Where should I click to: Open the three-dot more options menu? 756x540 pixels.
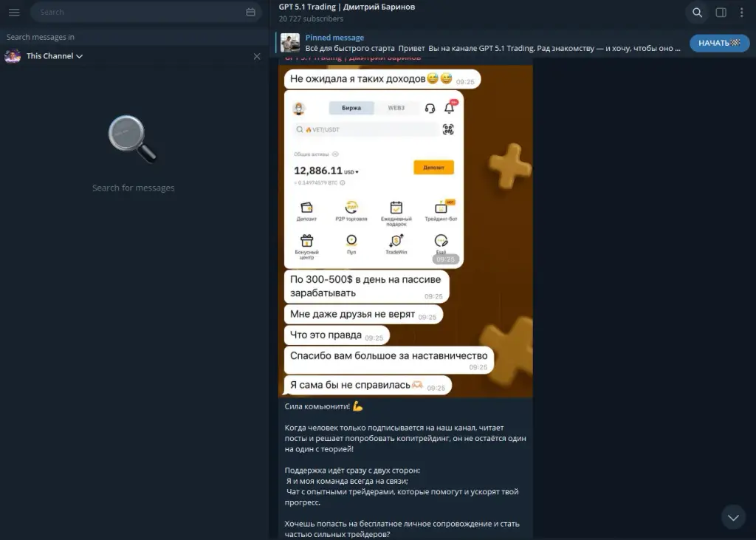[x=741, y=13]
